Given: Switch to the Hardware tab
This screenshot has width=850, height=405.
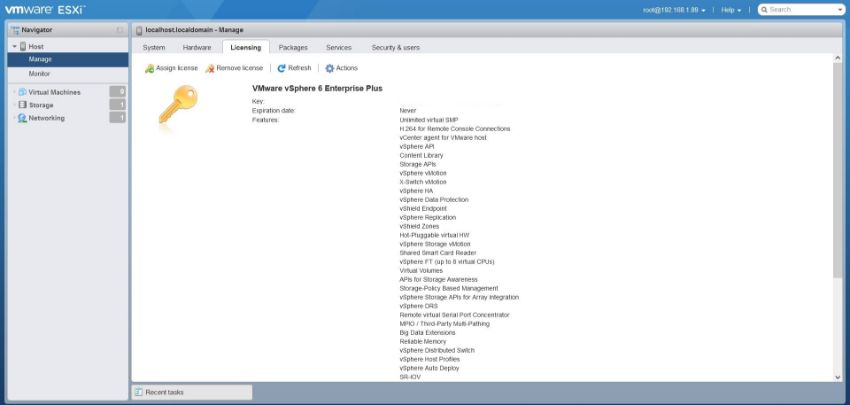Looking at the screenshot, I should [x=197, y=48].
